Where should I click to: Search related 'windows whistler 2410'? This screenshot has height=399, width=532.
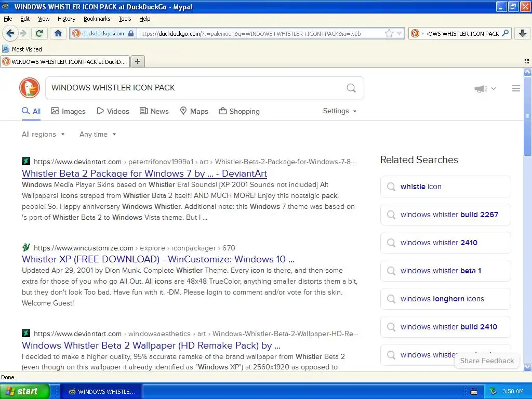[445, 243]
